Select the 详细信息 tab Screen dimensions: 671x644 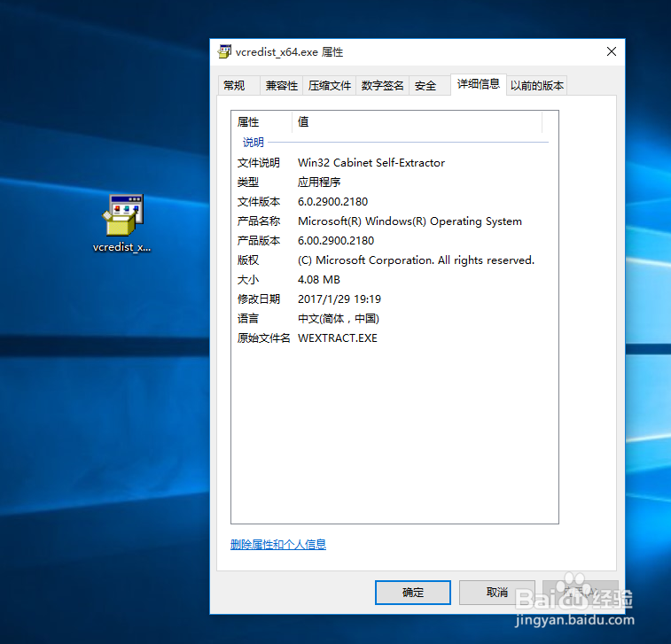[x=479, y=84]
